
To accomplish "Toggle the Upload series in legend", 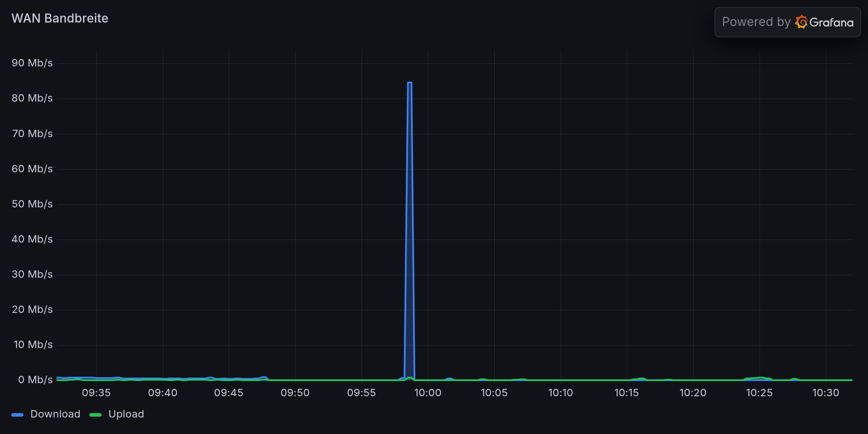I will [x=126, y=414].
